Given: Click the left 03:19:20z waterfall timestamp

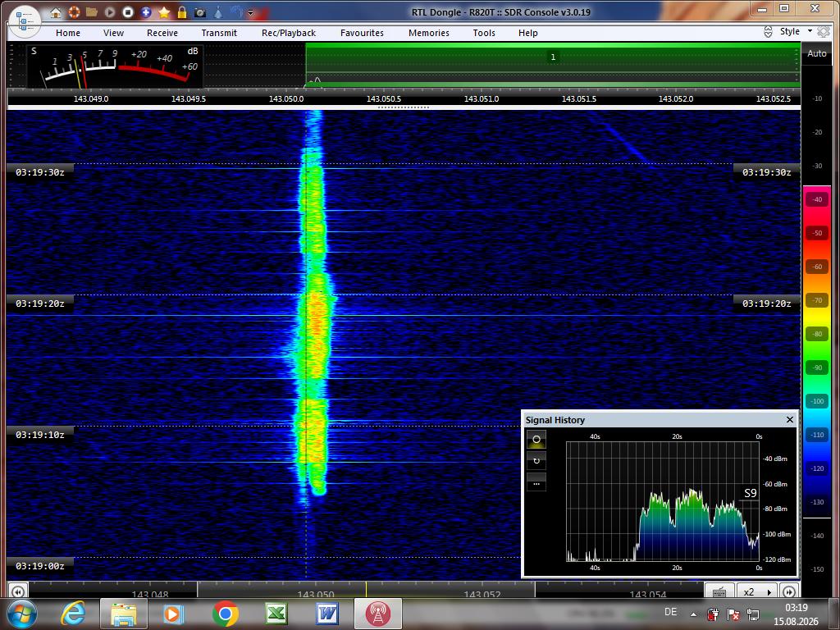Looking at the screenshot, I should coord(40,304).
